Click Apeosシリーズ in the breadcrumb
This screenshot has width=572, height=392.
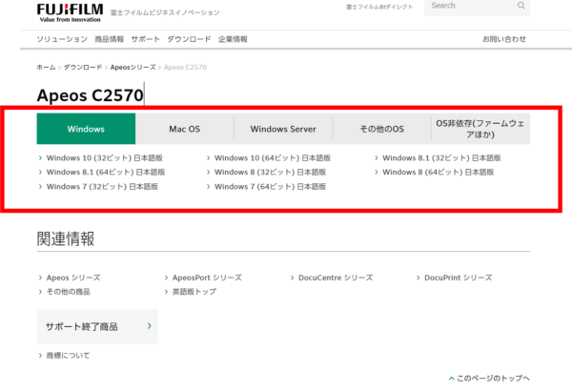point(135,69)
